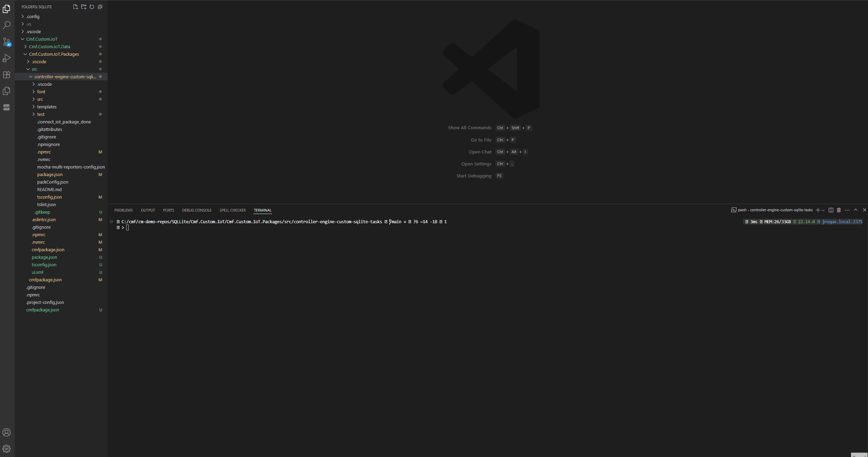Collapse the Cmf.Custom.IoT folder

pos(61,39)
